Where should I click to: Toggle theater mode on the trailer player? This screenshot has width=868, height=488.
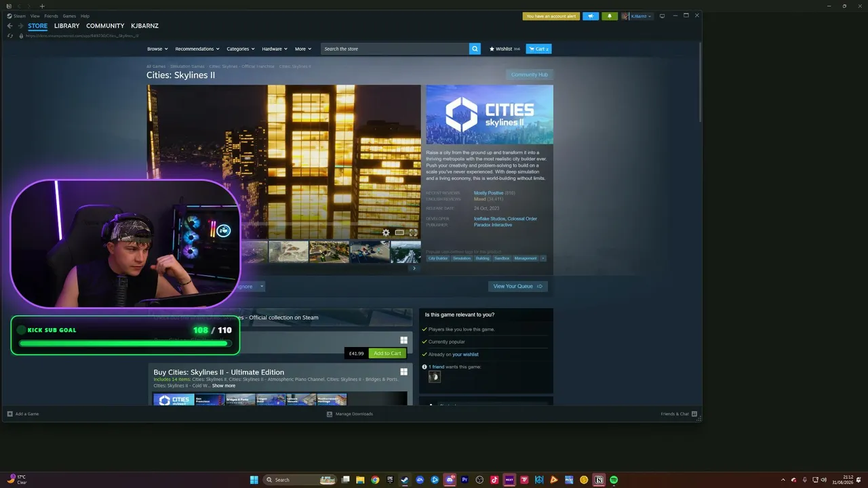399,232
